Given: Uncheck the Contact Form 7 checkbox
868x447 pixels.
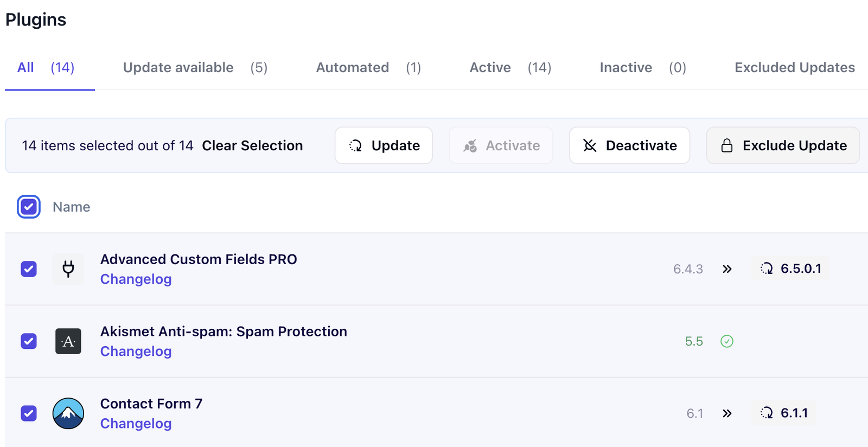Looking at the screenshot, I should (x=28, y=413).
